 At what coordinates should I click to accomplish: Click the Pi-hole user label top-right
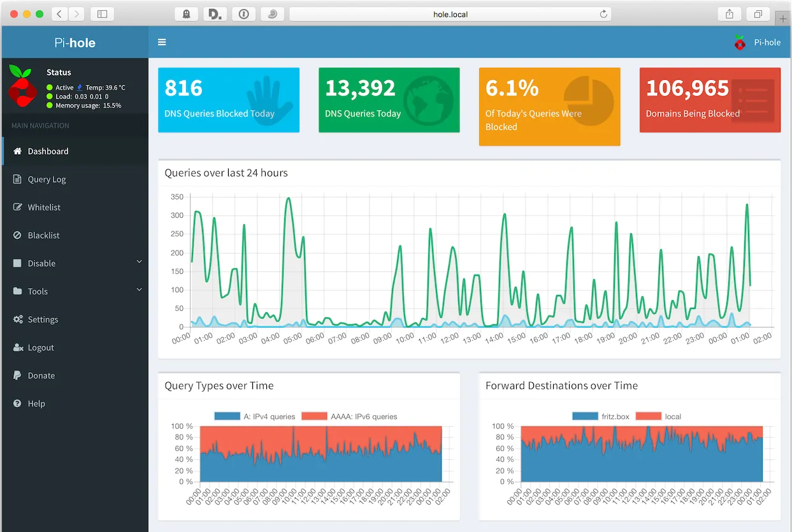click(x=767, y=42)
